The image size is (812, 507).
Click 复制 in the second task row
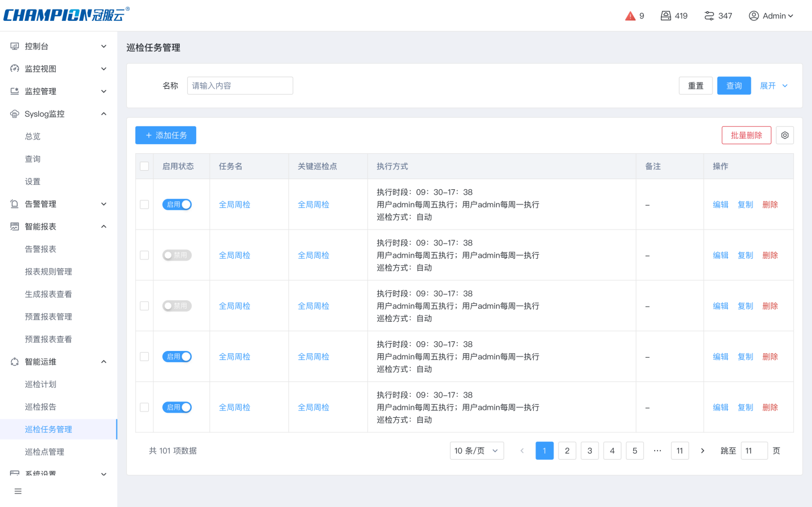point(745,255)
